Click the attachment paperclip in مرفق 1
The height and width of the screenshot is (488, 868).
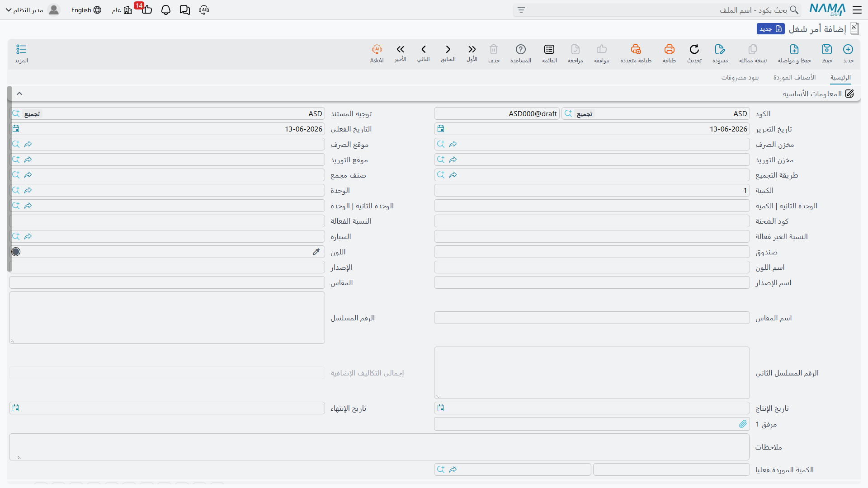743,424
